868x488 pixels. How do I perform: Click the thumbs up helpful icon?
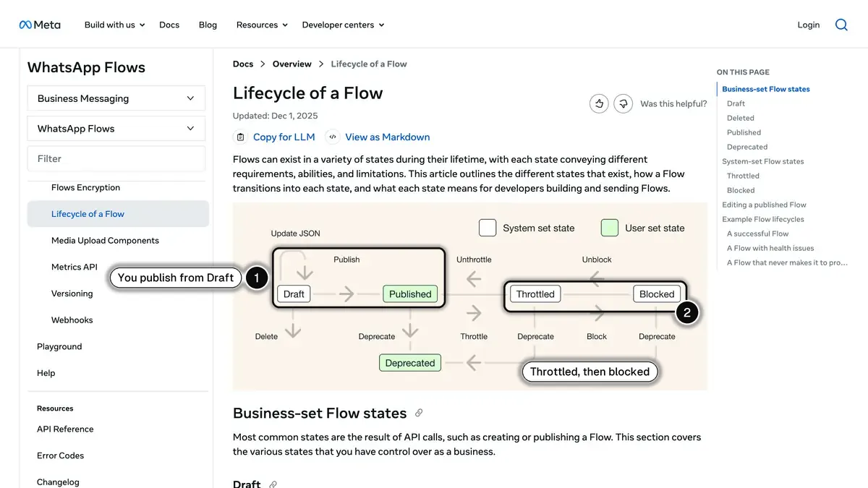[x=599, y=103]
